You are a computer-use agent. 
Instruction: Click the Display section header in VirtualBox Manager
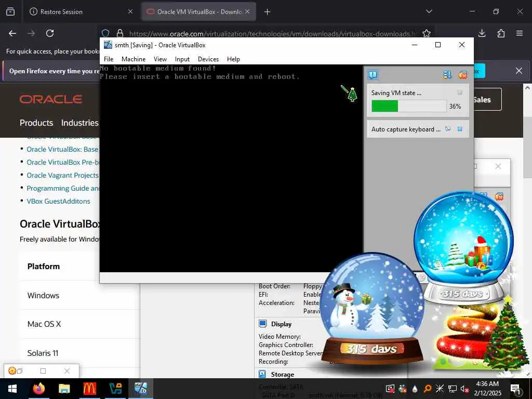[281, 324]
